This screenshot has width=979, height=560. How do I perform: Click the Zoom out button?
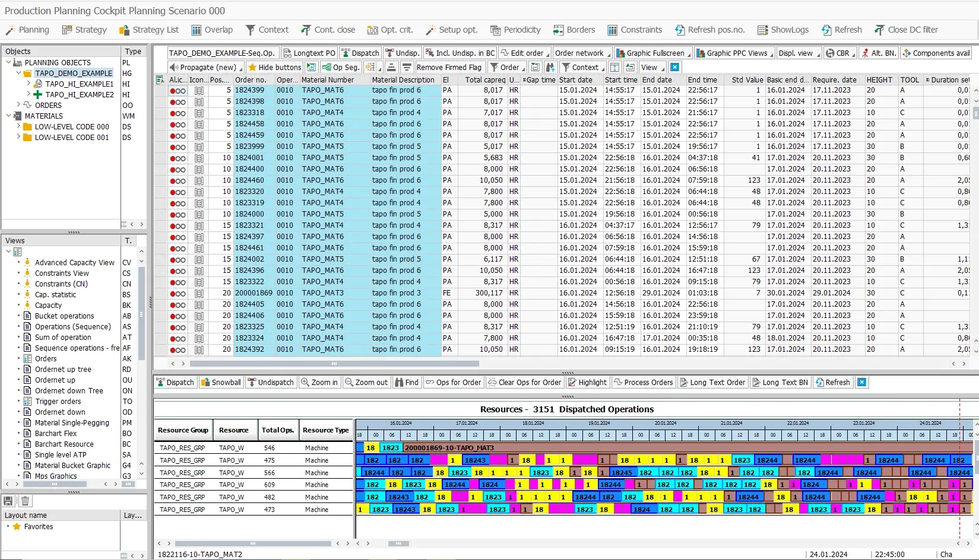click(366, 382)
